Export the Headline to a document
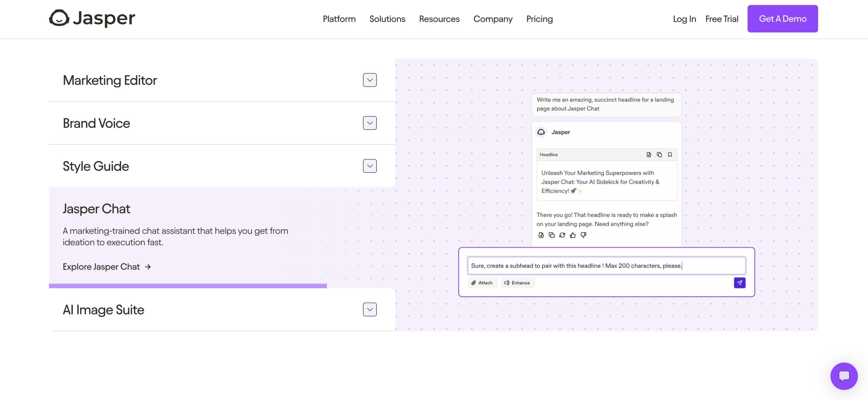This screenshot has width=868, height=400. coord(649,154)
